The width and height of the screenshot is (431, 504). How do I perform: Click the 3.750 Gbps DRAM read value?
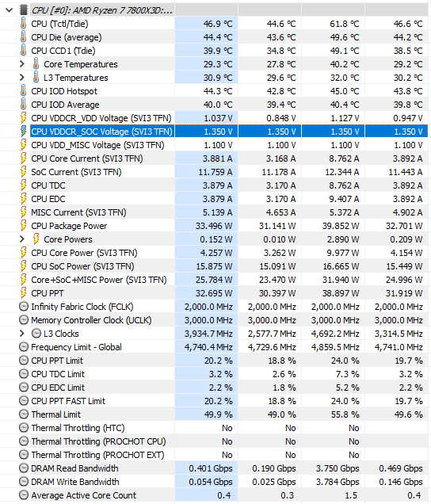[333, 468]
